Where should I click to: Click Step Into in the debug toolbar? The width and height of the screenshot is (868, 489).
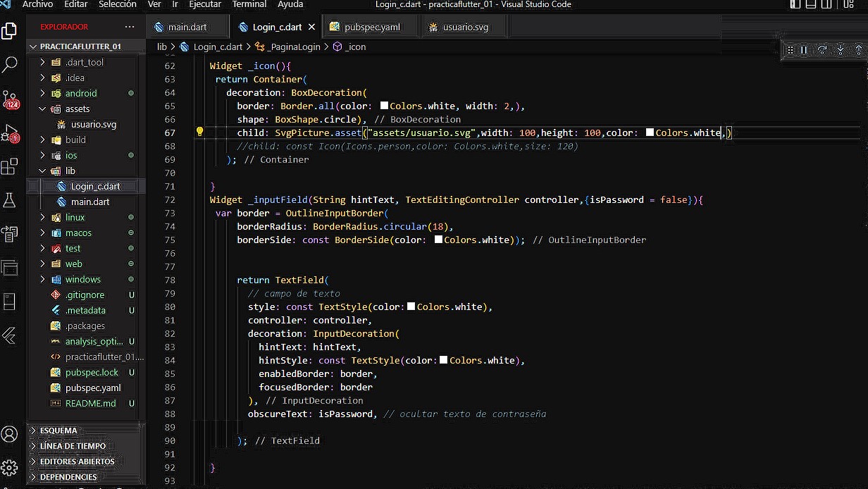point(840,50)
